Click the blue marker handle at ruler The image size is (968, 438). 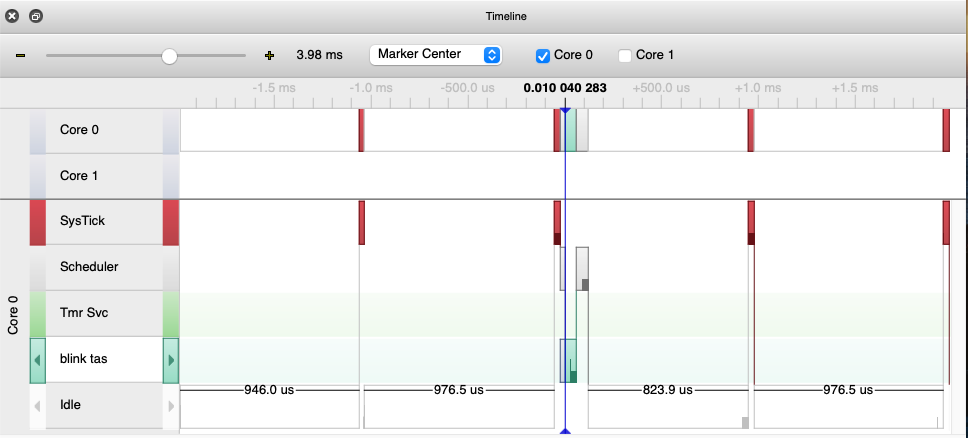[x=565, y=110]
